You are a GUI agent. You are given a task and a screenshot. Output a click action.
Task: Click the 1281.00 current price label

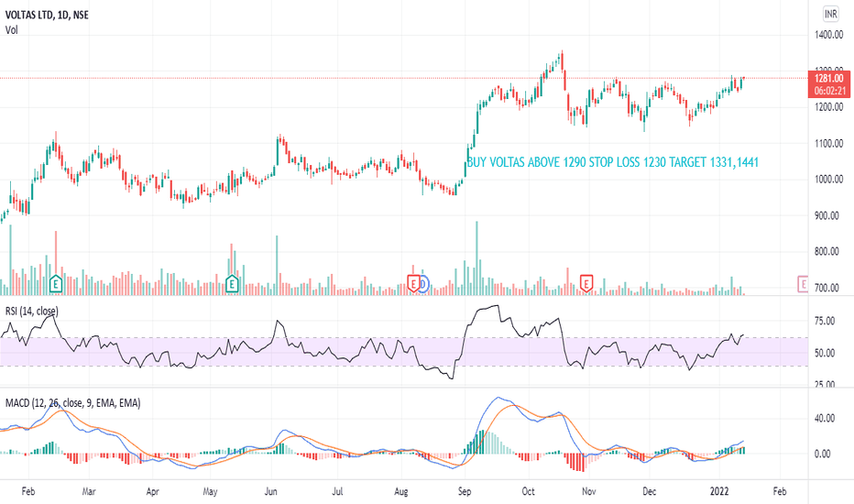click(x=829, y=79)
